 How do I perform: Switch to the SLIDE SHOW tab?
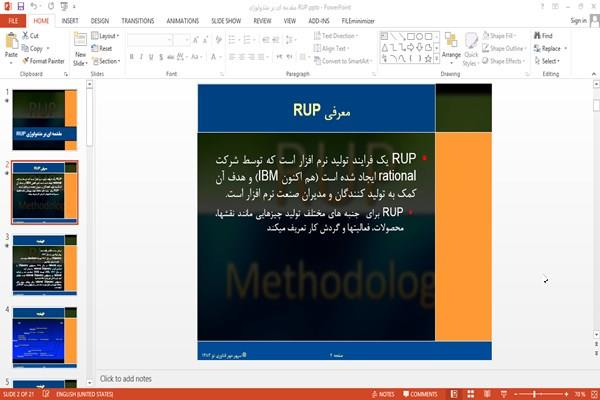pyautogui.click(x=226, y=21)
